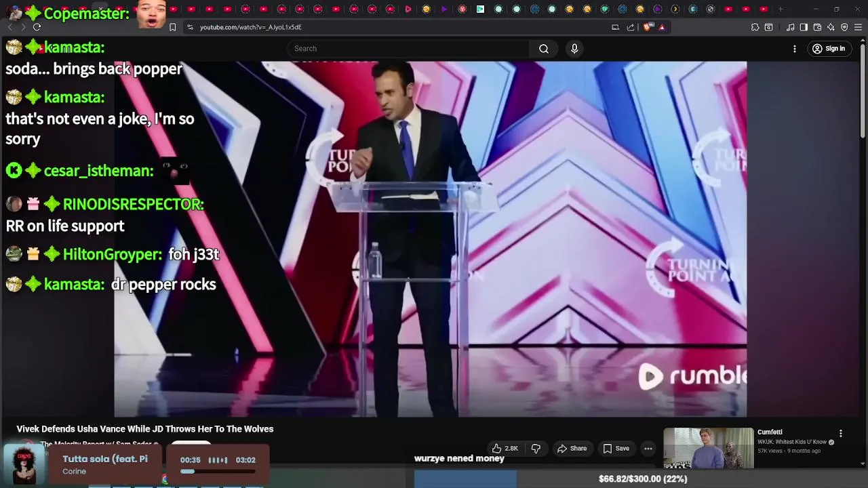The height and width of the screenshot is (488, 868).
Task: Click the share icon in the address bar
Action: coord(631,27)
